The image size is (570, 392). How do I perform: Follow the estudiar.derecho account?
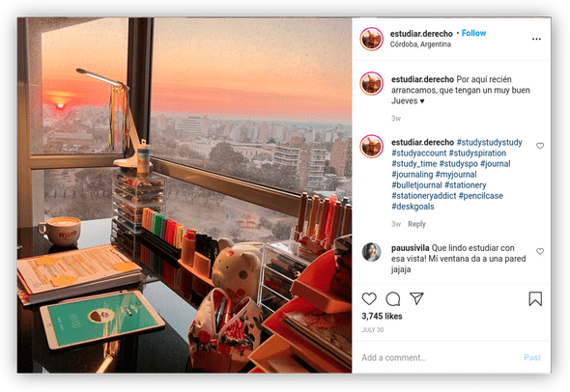[x=473, y=33]
